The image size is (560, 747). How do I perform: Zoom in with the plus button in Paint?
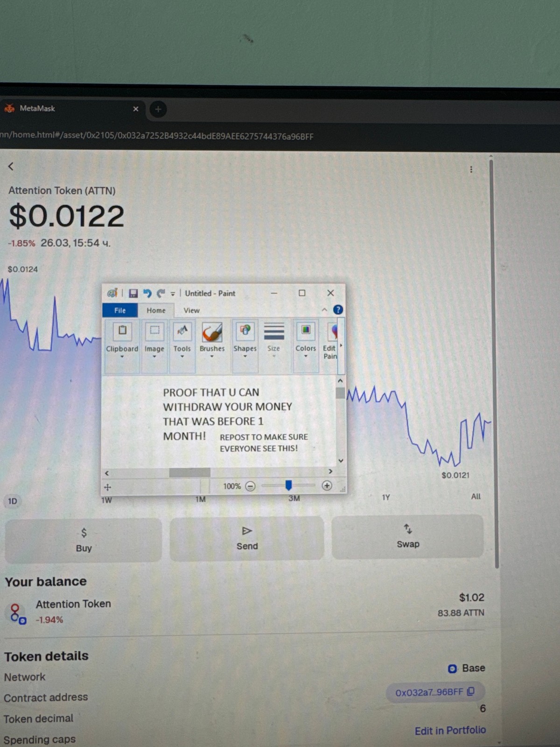[327, 486]
